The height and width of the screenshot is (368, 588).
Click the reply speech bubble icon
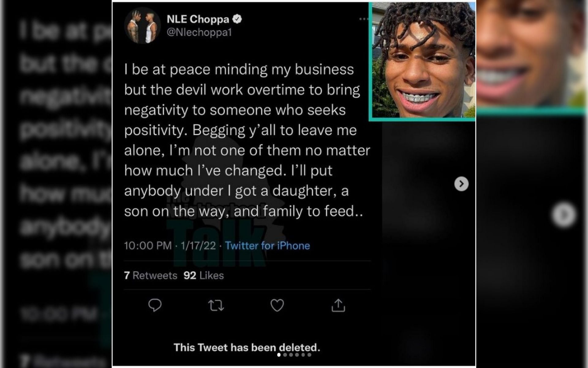pos(155,305)
